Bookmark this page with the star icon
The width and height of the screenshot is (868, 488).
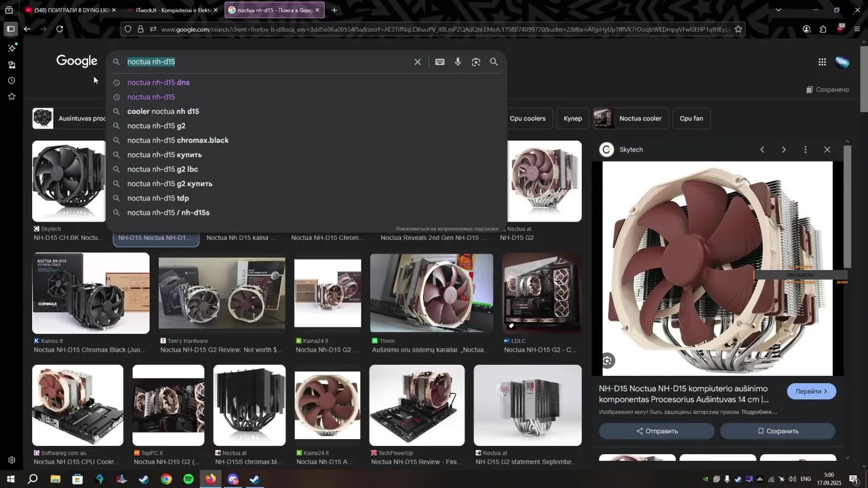[738, 29]
